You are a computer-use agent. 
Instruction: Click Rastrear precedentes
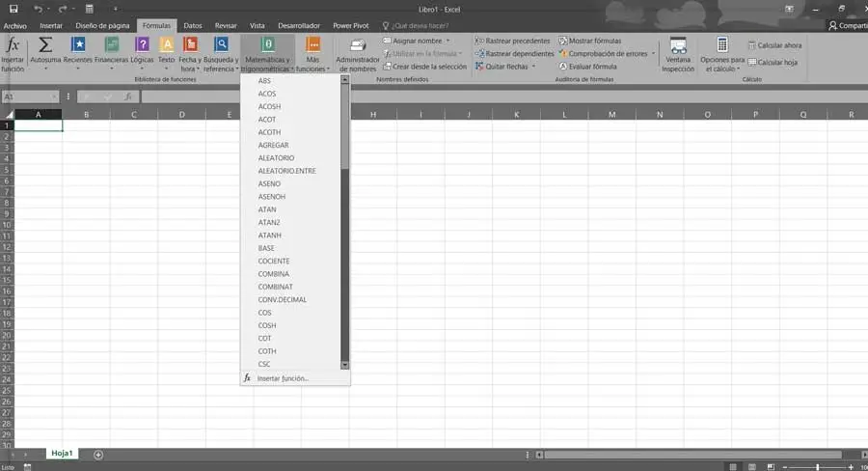click(513, 41)
